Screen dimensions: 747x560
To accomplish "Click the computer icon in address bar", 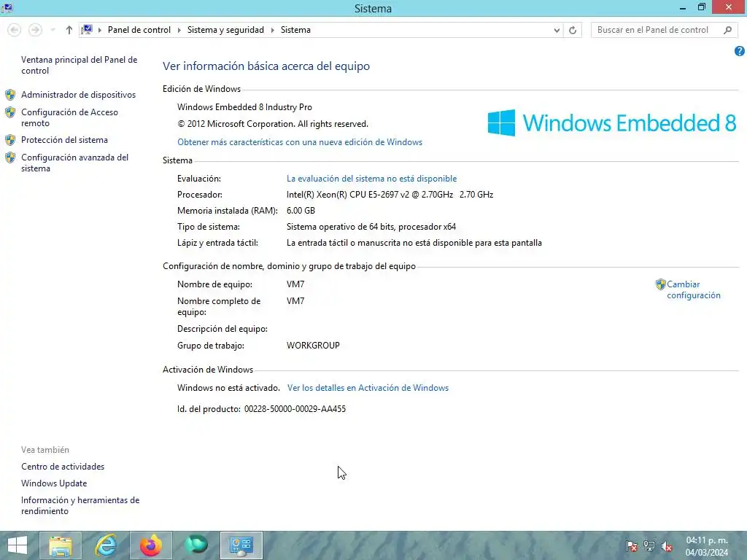I will 88,30.
